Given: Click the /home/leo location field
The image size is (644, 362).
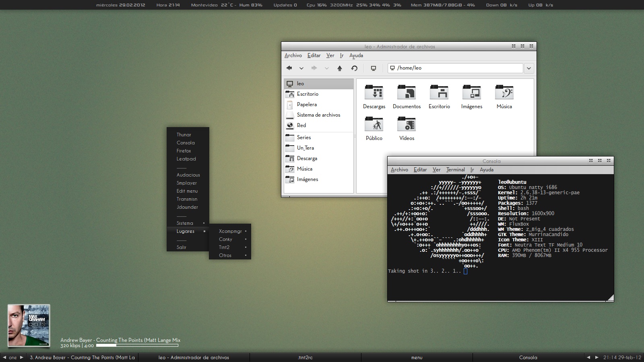Looking at the screenshot, I should click(x=455, y=68).
